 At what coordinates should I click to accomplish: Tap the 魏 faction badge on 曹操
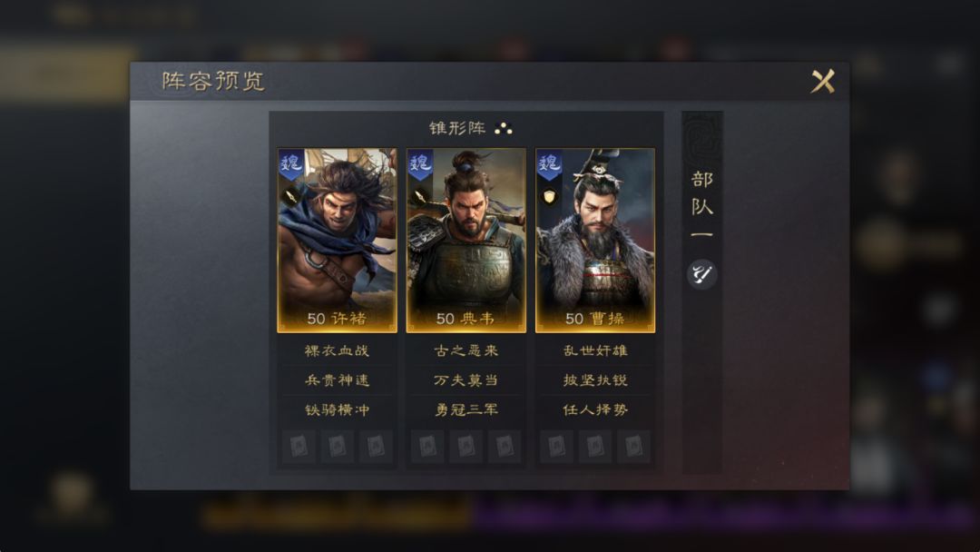coord(549,164)
